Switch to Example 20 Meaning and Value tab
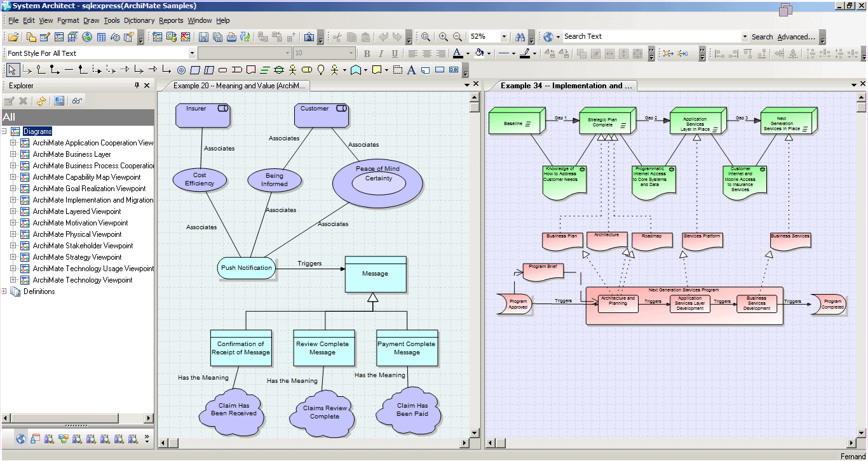The width and height of the screenshot is (868, 461). point(239,86)
